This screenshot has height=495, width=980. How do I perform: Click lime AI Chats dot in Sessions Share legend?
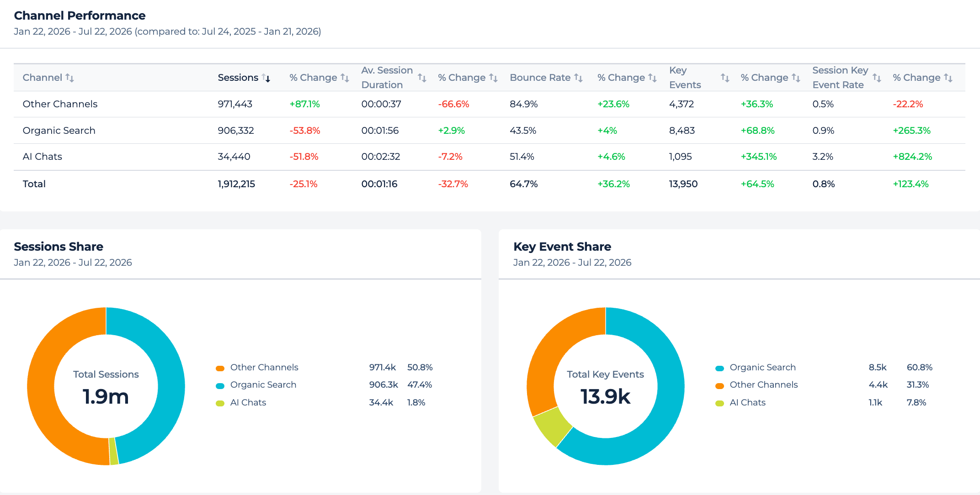pos(220,403)
